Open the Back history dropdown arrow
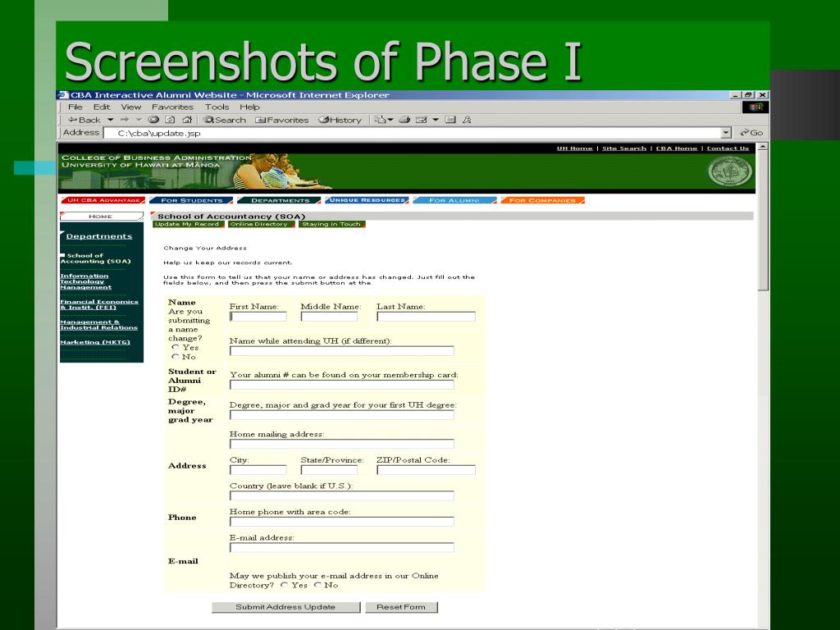Viewport: 840px width, 630px height. (x=111, y=120)
